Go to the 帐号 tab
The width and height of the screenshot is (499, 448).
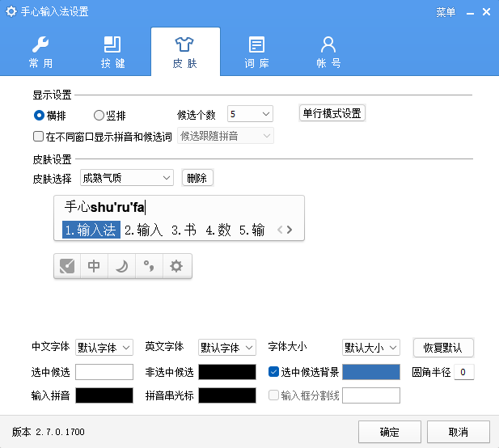328,52
